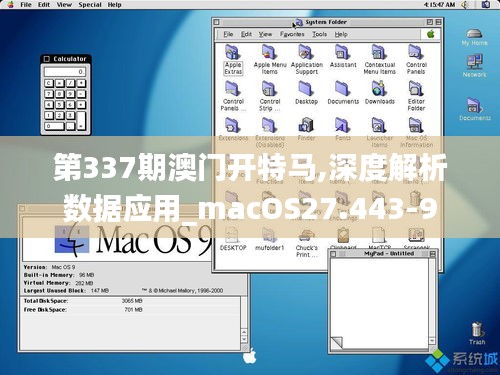Screen dimensions: 500x375
Task: Open the Contextual Menu Items folder
Action: (x=379, y=53)
